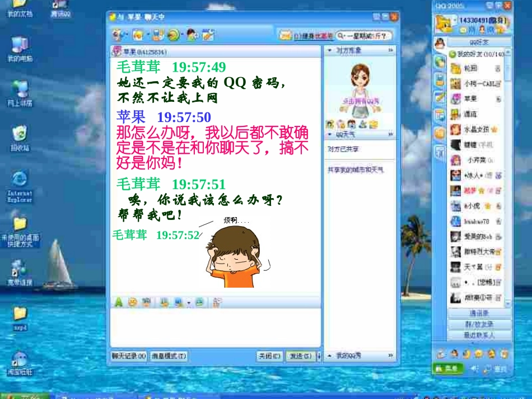This screenshot has height=399, width=532.
Task: Click the own avatar in QQ main panel
Action: click(x=445, y=24)
